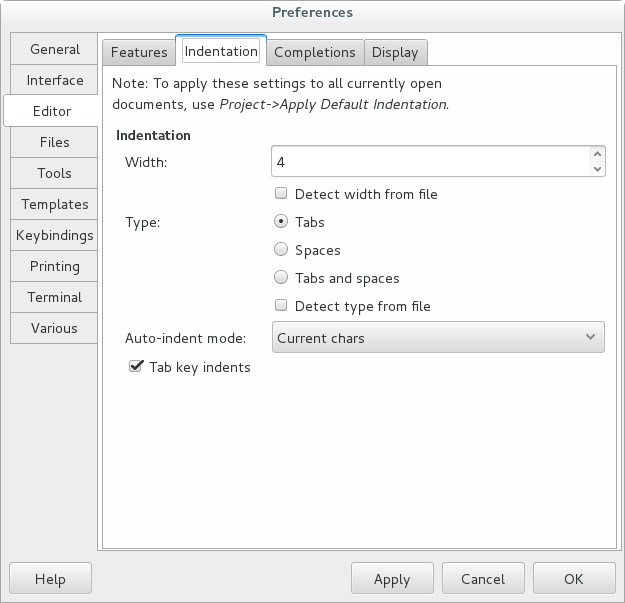
Task: Select Tabs and spaces option
Action: point(282,278)
